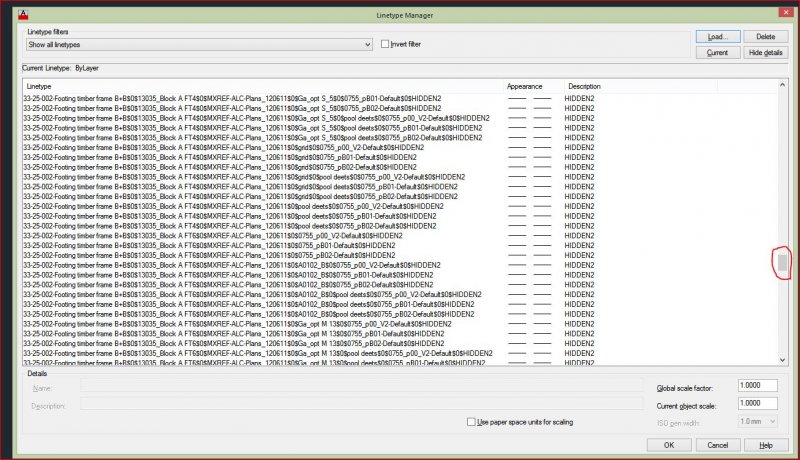Viewport: 800px width, 460px height.
Task: Toggle Use paper space units for scaling
Action: 471,422
